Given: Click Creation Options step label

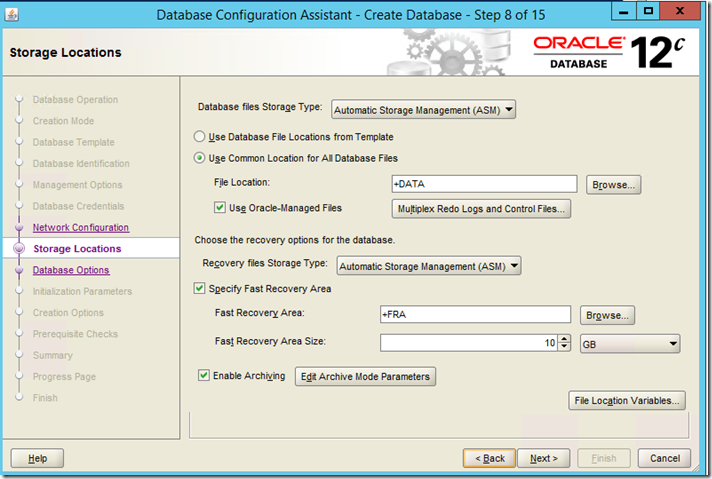Looking at the screenshot, I should click(68, 312).
